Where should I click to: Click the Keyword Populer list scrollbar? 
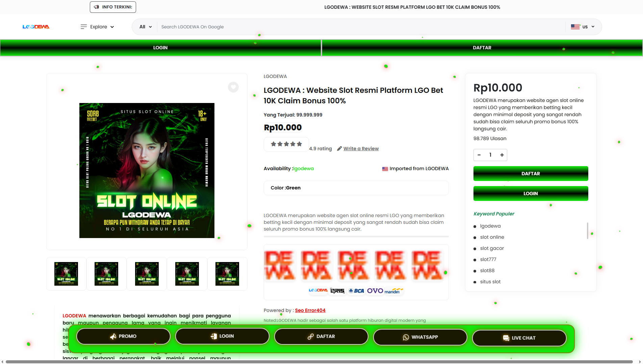pyautogui.click(x=588, y=231)
